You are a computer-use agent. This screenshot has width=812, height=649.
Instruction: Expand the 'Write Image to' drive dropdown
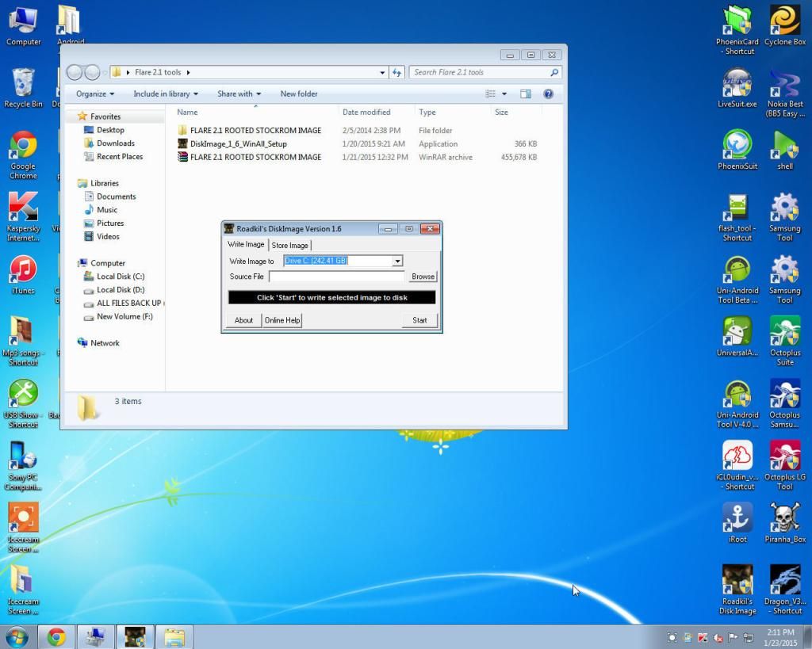click(397, 261)
